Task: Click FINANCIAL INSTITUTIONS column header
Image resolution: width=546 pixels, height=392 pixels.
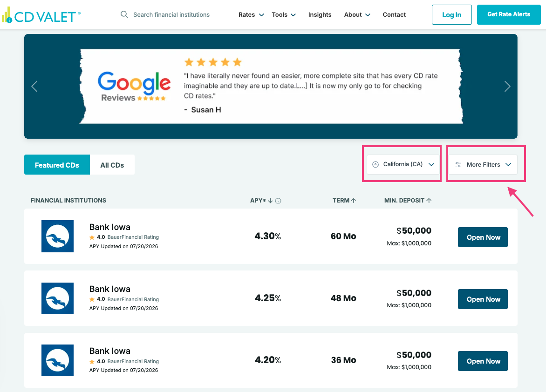Action: pyautogui.click(x=68, y=201)
